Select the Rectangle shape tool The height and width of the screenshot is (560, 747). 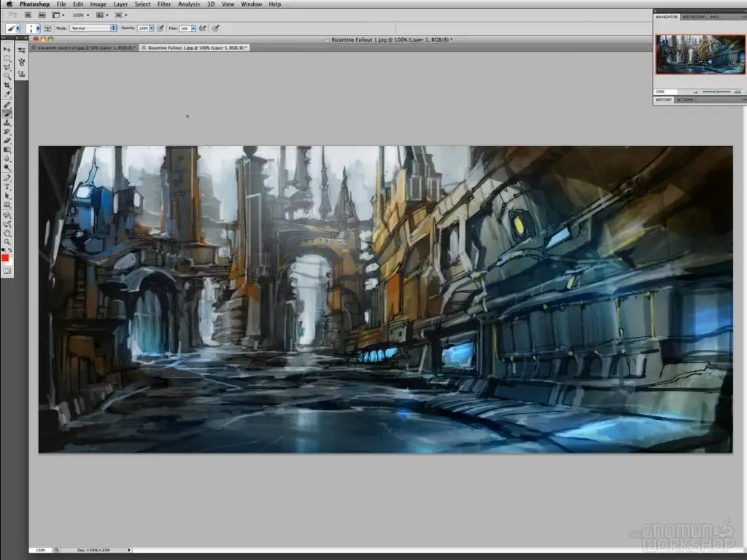point(7,205)
